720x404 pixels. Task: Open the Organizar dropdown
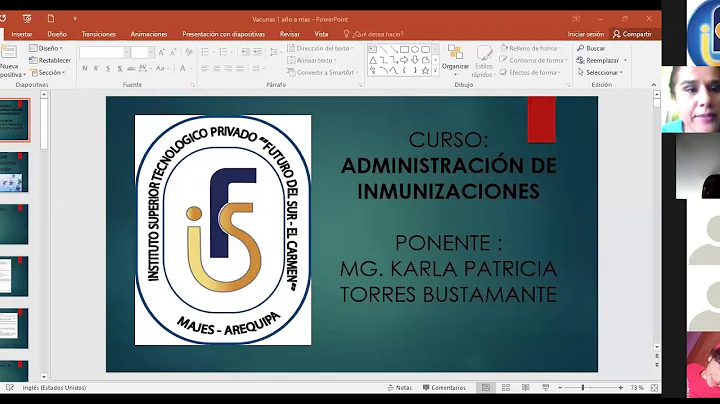pos(455,60)
